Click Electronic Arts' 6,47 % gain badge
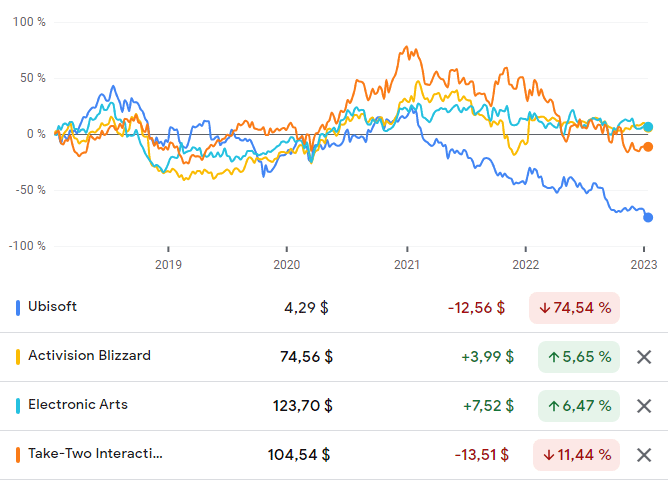The image size is (668, 480). tap(579, 406)
